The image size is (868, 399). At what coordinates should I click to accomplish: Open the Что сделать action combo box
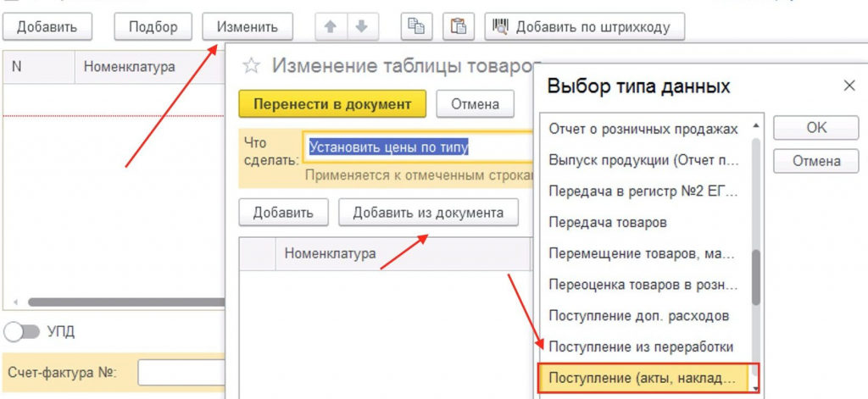pyautogui.click(x=418, y=147)
